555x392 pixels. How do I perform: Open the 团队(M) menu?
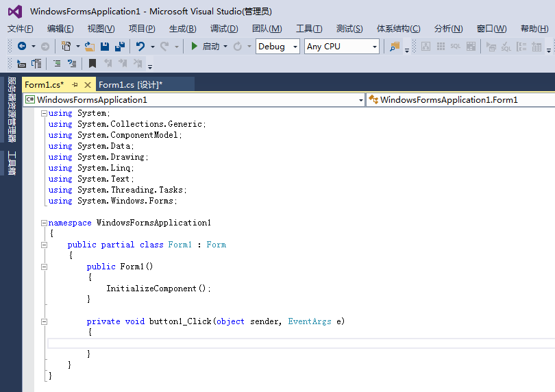[267, 29]
